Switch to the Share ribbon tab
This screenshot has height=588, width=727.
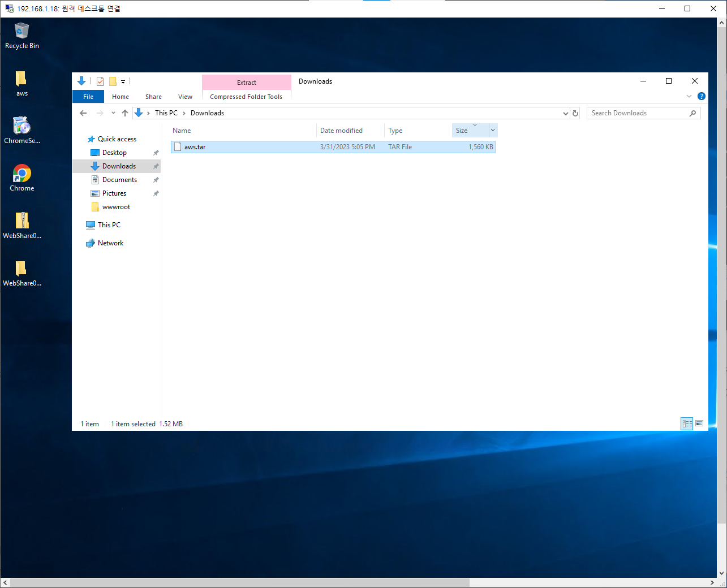tap(153, 97)
